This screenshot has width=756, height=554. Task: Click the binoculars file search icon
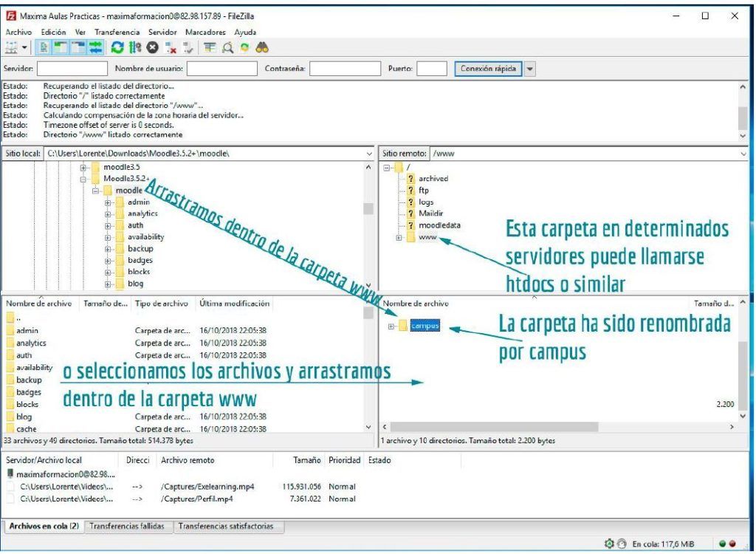[262, 48]
